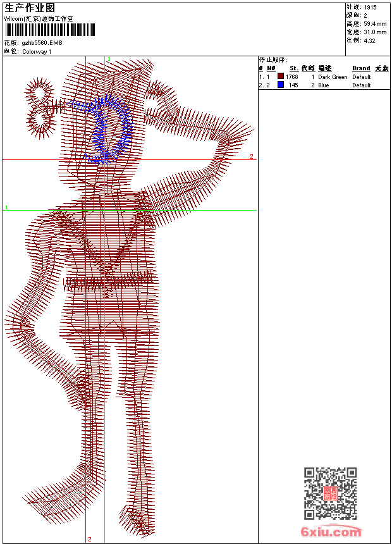The height and width of the screenshot is (544, 392).
Task: Click the green marker 1 at top of design
Action: [109, 59]
